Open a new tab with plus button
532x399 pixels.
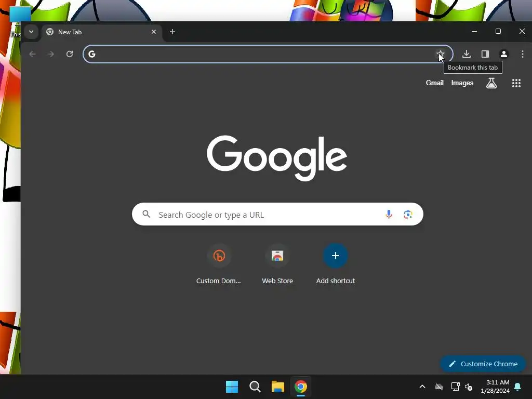tap(172, 32)
